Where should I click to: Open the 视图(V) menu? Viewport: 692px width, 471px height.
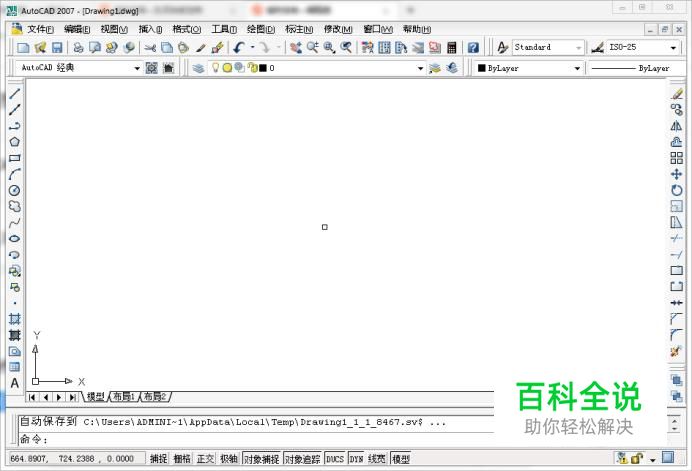pyautogui.click(x=114, y=29)
